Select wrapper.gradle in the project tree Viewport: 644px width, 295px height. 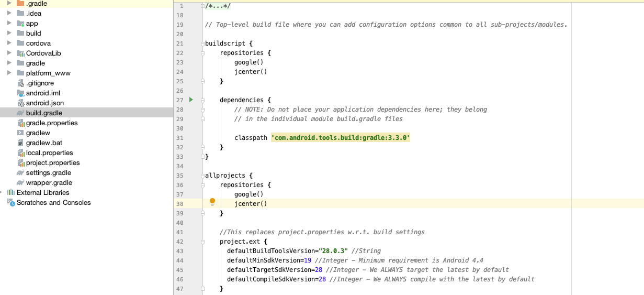pos(49,182)
